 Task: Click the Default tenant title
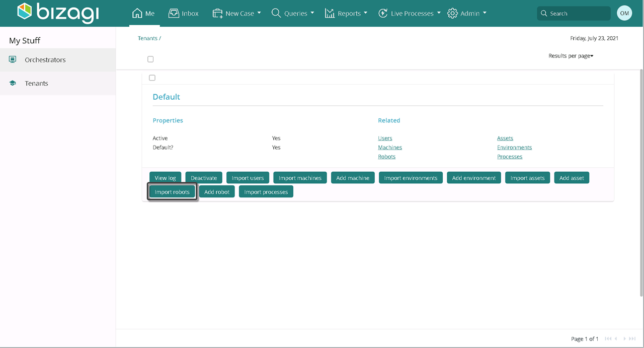pyautogui.click(x=166, y=97)
